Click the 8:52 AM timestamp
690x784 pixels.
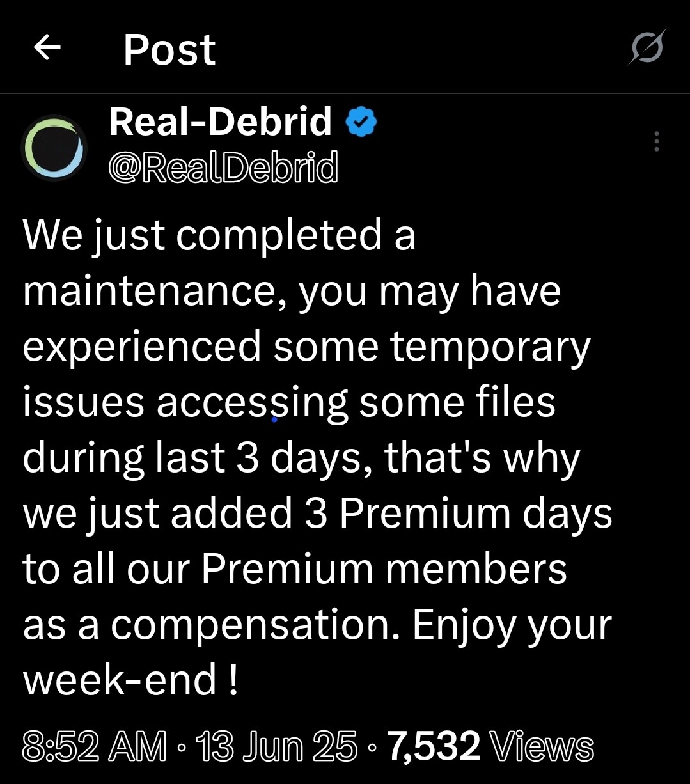pos(95,746)
